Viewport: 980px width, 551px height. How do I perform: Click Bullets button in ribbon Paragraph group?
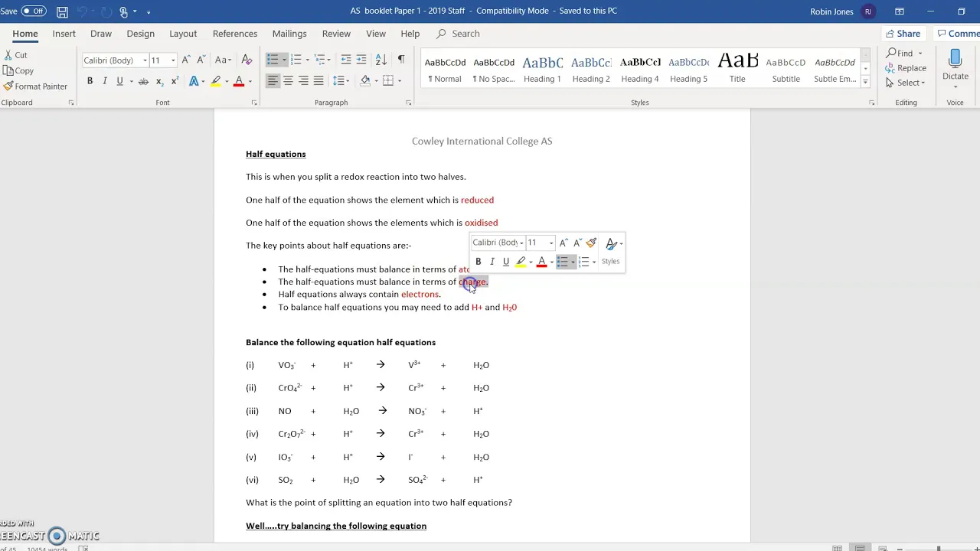273,60
